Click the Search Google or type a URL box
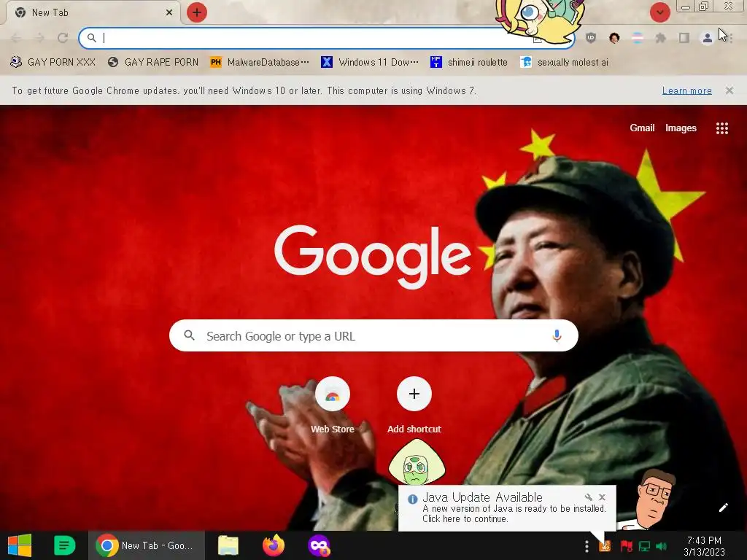 (x=374, y=335)
